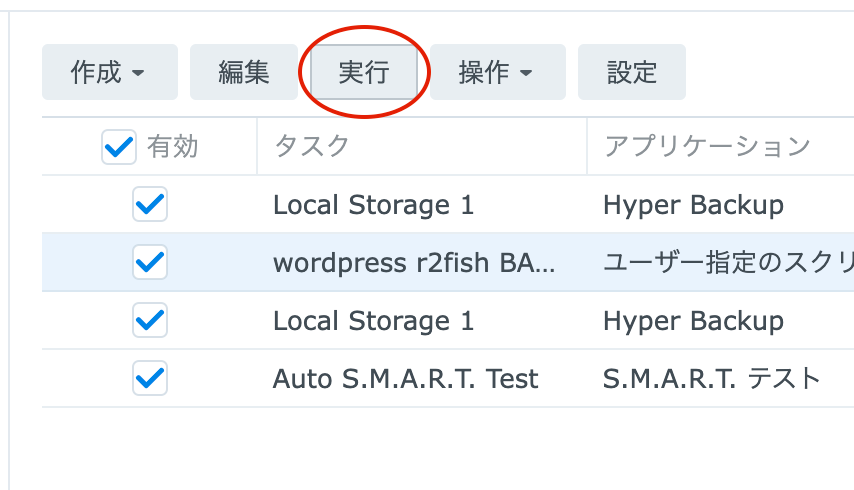This screenshot has width=854, height=490.
Task: Uncheck the wordpress r2fish task checkbox
Action: pyautogui.click(x=150, y=262)
